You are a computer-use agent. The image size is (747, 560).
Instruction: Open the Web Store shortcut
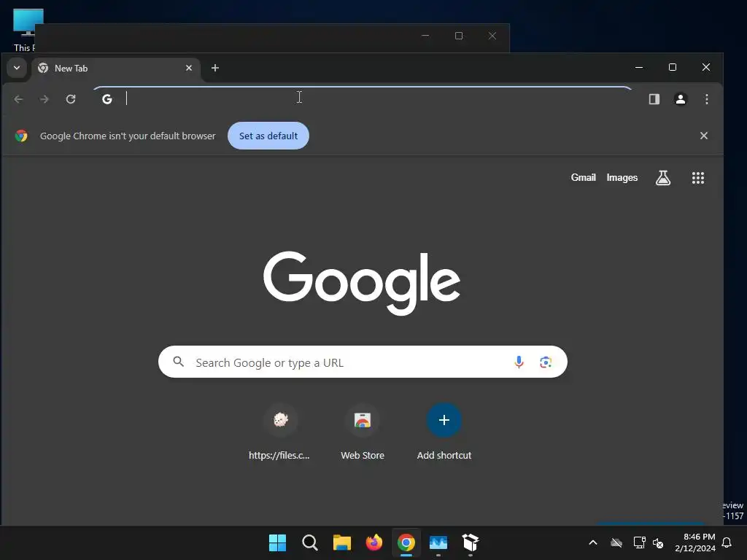pos(362,432)
